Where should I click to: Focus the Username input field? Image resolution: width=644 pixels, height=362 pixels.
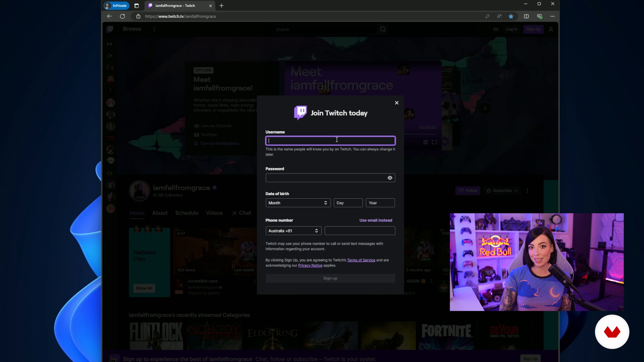point(330,141)
